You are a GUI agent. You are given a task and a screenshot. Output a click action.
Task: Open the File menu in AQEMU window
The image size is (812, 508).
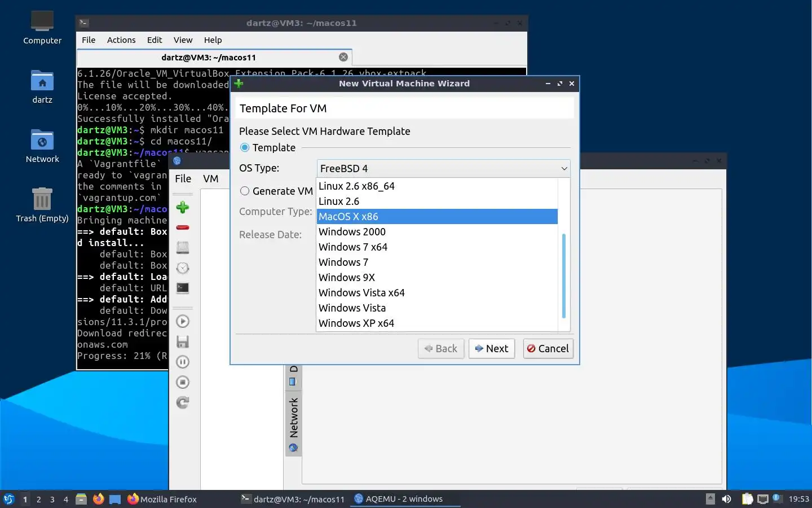183,178
